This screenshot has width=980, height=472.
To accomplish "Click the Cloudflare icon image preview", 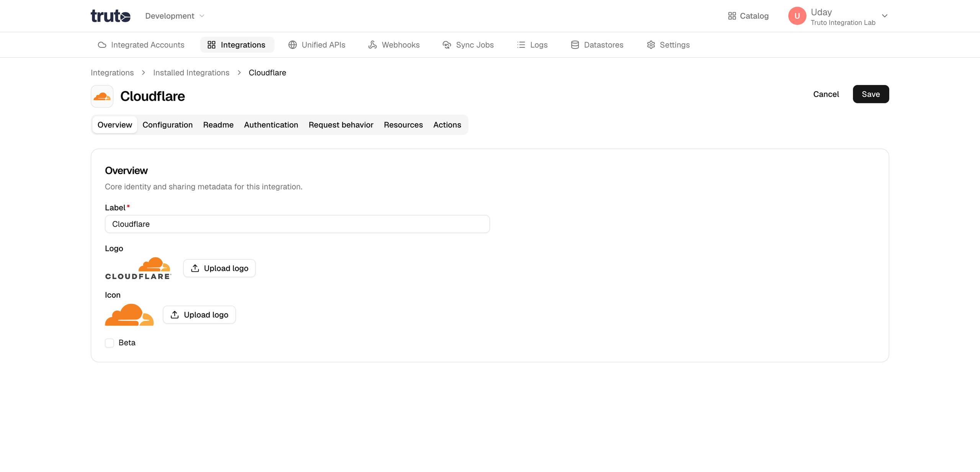I will 129,315.
